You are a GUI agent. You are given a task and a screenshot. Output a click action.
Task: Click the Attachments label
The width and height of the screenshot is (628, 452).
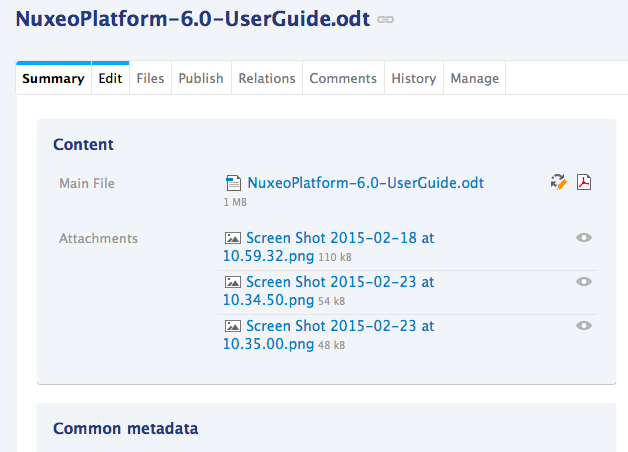click(x=99, y=239)
